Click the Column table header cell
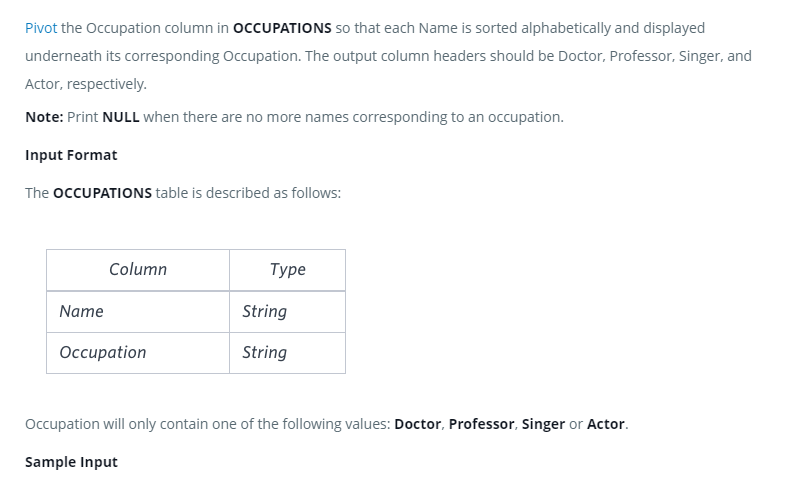 click(138, 270)
